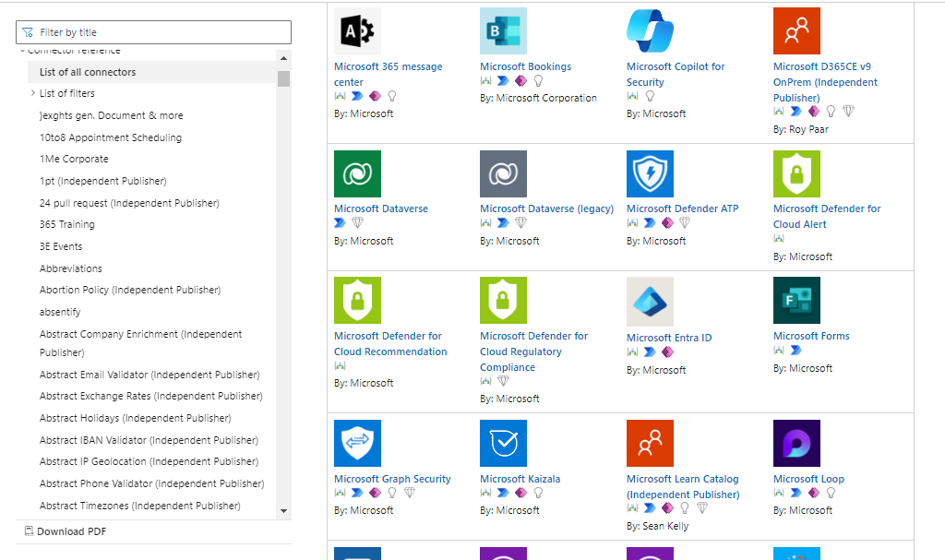The image size is (945, 560).
Task: Click Defender for Cloud Regulatory Compliance icon
Action: [503, 300]
